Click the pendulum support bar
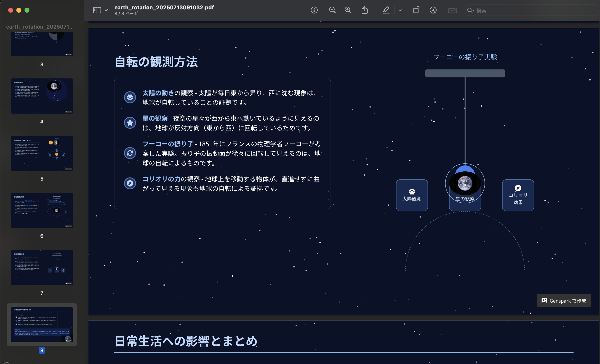 (465, 73)
